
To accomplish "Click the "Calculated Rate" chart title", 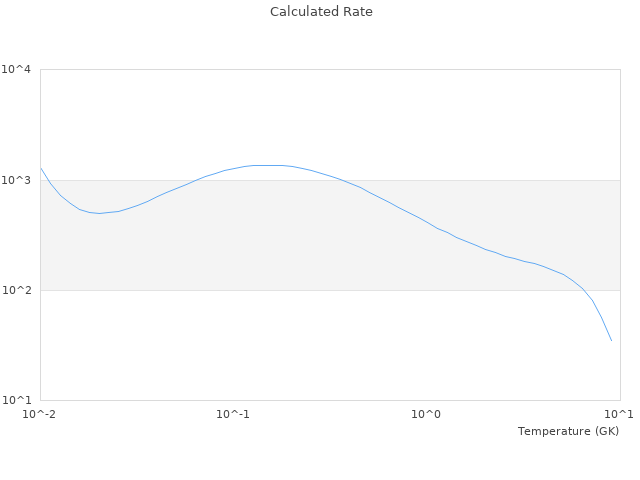I will click(x=321, y=12).
